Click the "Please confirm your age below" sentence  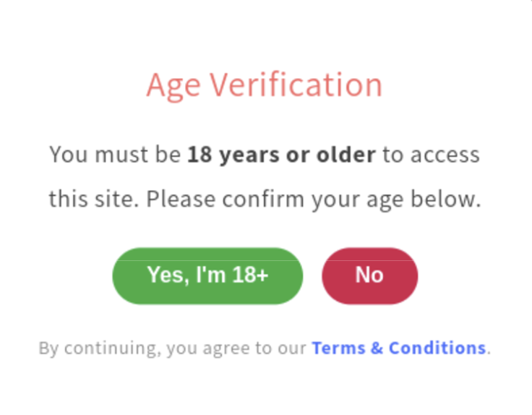313,199
